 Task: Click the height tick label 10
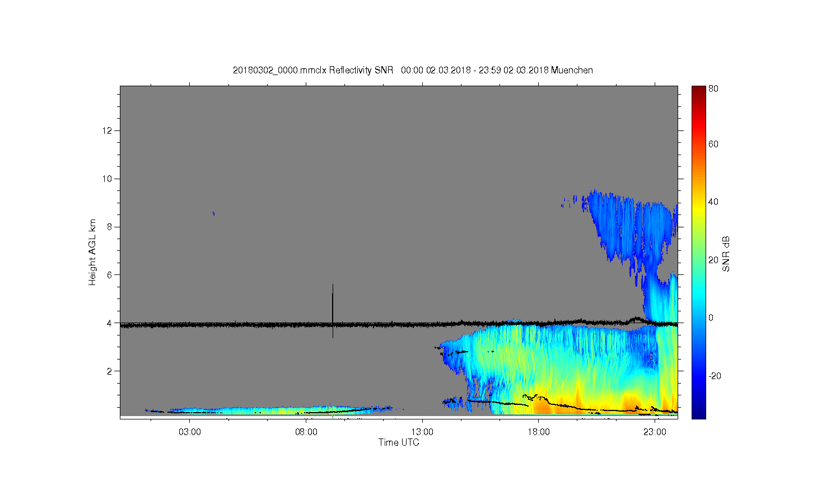coord(108,179)
